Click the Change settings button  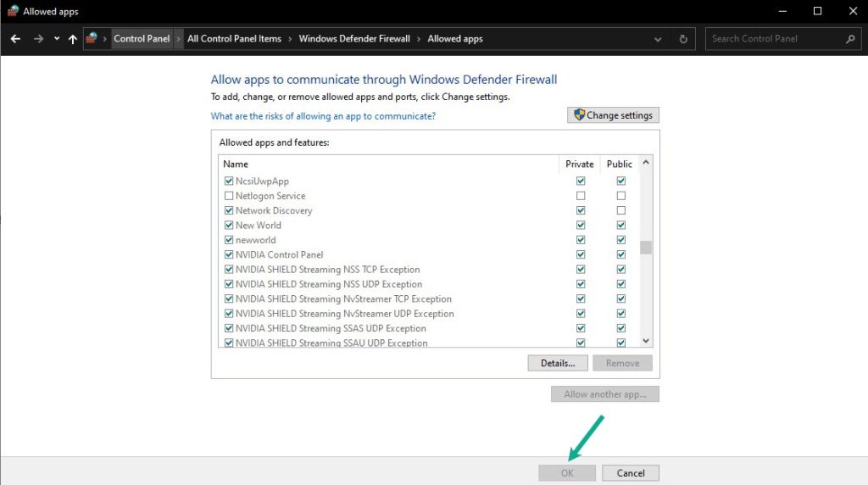[613, 115]
